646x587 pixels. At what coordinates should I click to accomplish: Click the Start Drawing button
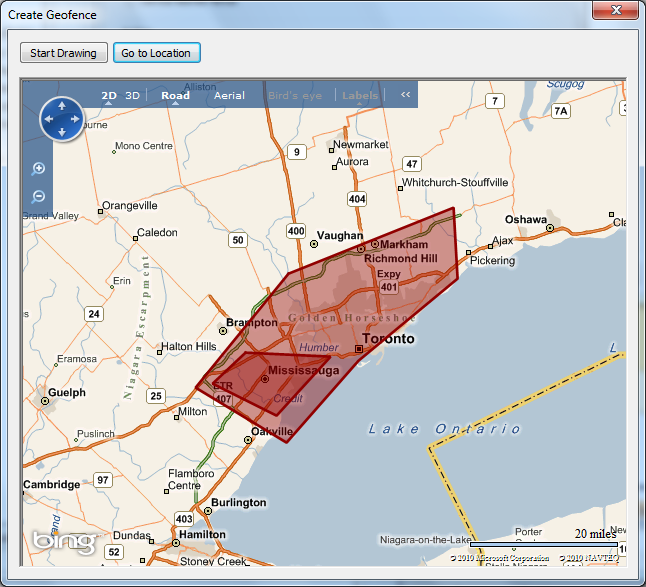coord(63,53)
